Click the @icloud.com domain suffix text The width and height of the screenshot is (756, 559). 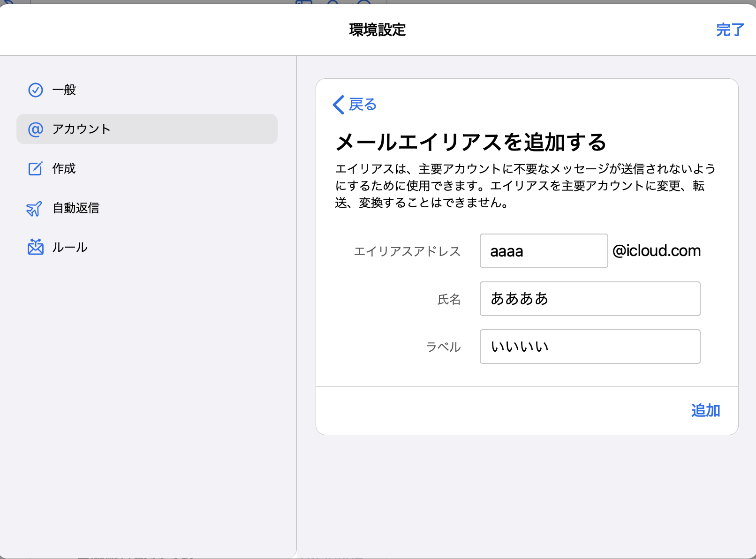tap(657, 251)
